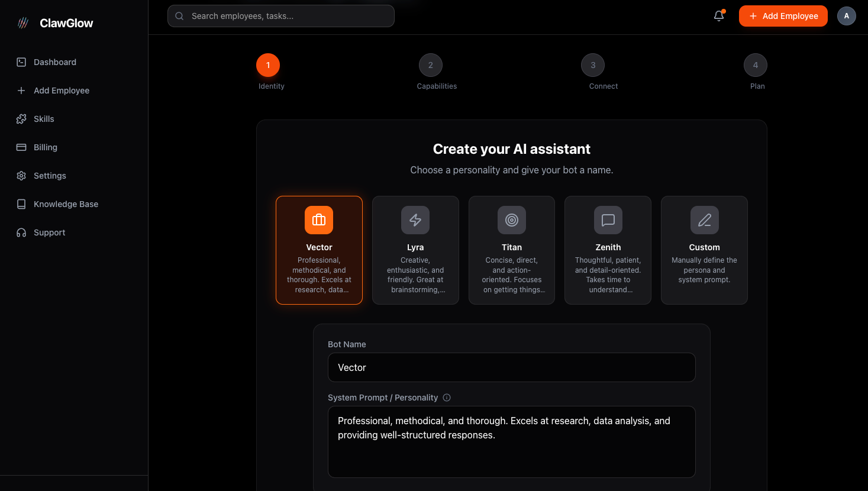The height and width of the screenshot is (491, 868).
Task: Click the 'Create your AI assistant' heading
Action: click(512, 149)
